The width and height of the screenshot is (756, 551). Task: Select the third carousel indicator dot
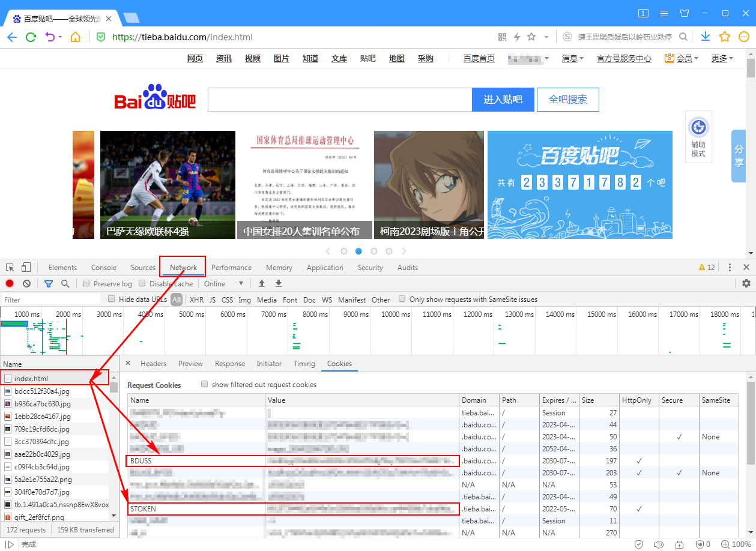[374, 251]
